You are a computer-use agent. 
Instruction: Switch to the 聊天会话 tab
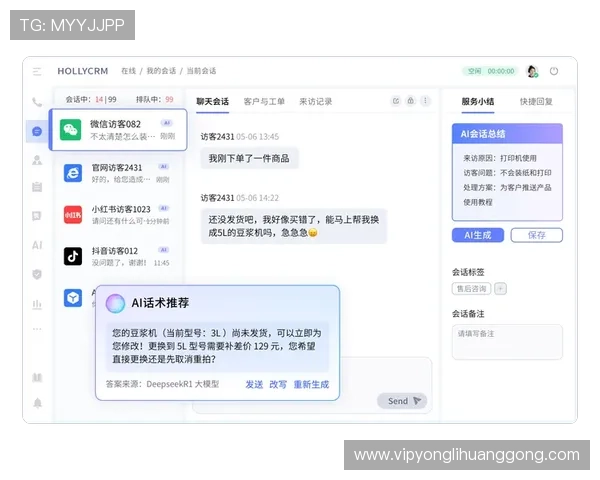(212, 101)
